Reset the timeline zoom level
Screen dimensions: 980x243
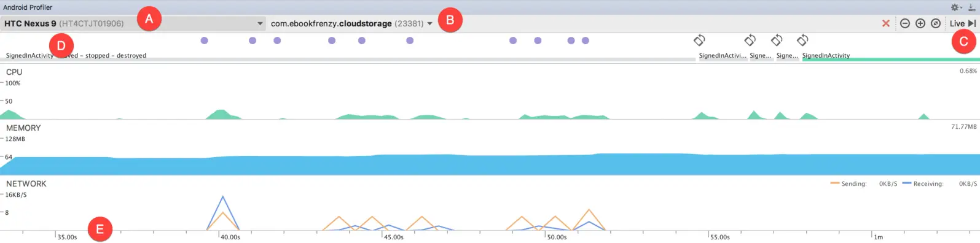click(x=936, y=23)
